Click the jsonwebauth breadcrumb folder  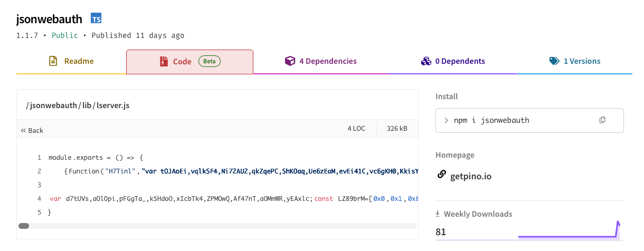pos(54,105)
